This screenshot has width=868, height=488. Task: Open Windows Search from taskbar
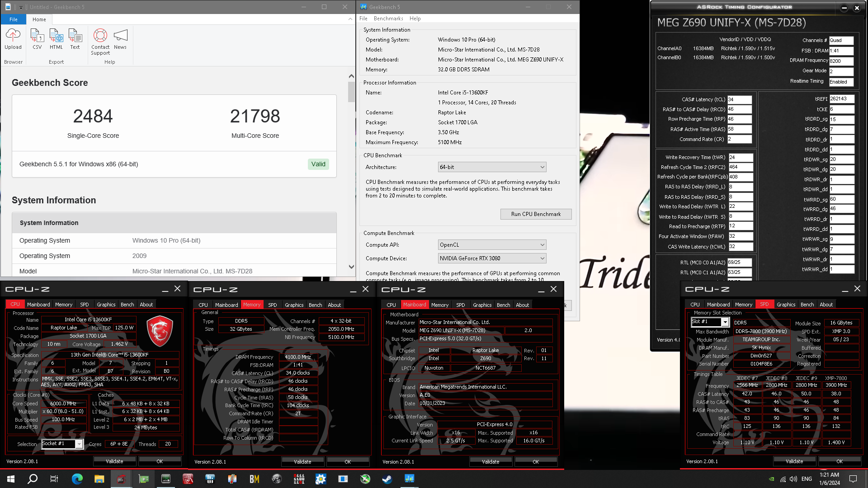pyautogui.click(x=33, y=479)
